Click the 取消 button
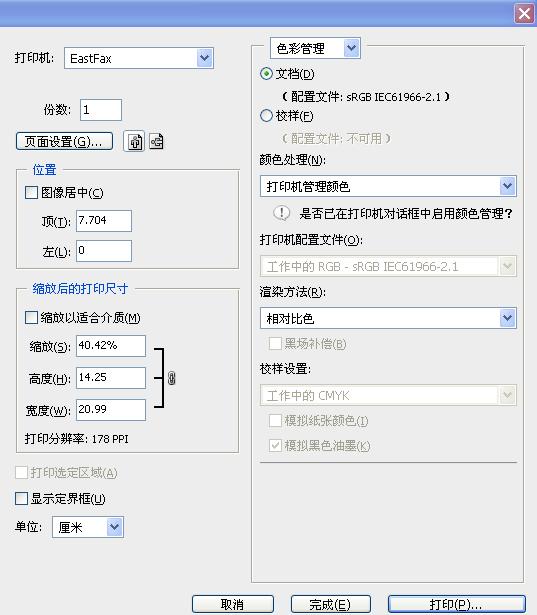Viewport: 537px width, 615px height. 233,604
